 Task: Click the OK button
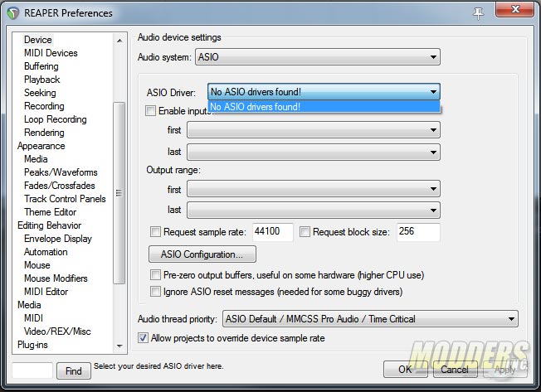tap(406, 370)
